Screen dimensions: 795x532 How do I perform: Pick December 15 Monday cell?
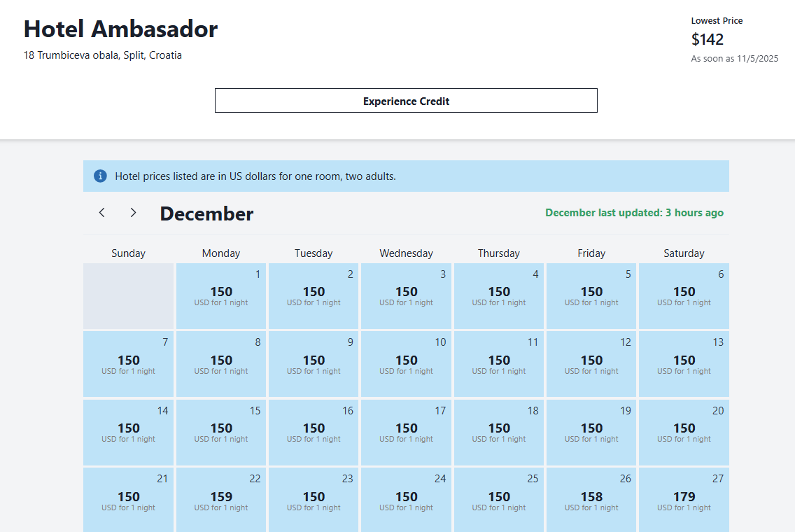pyautogui.click(x=221, y=433)
